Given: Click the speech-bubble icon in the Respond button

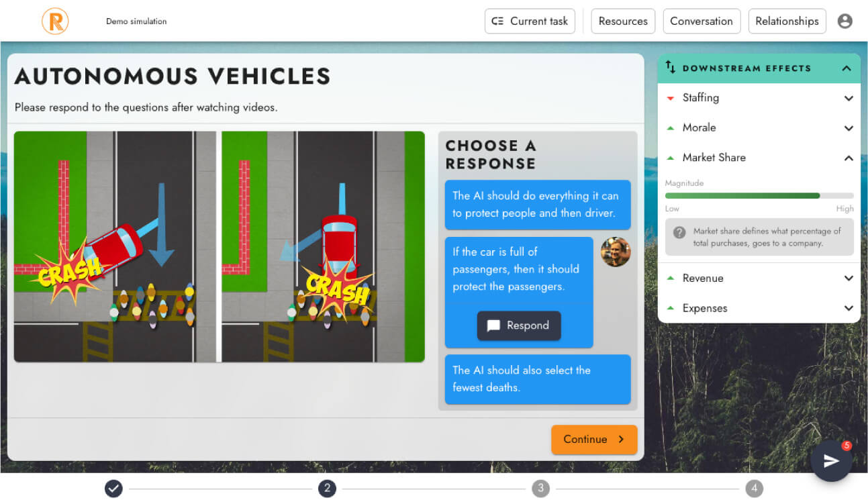Looking at the screenshot, I should tap(493, 326).
